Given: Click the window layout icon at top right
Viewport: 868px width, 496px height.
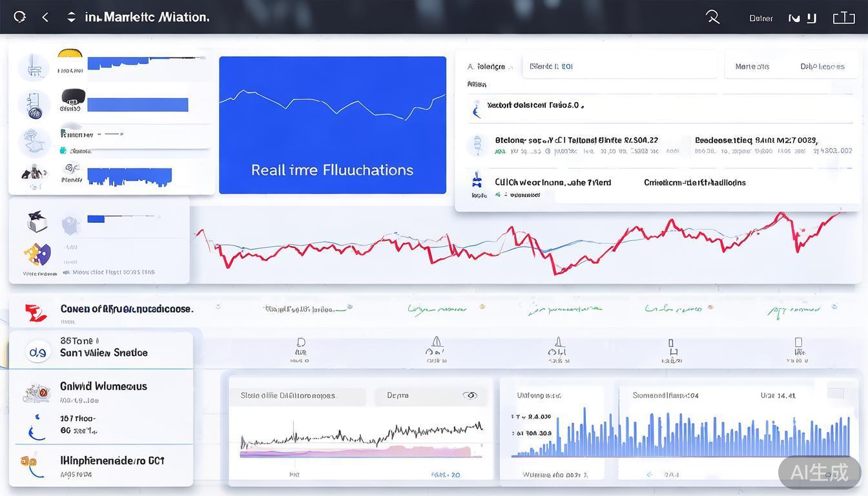Looking at the screenshot, I should (x=843, y=18).
